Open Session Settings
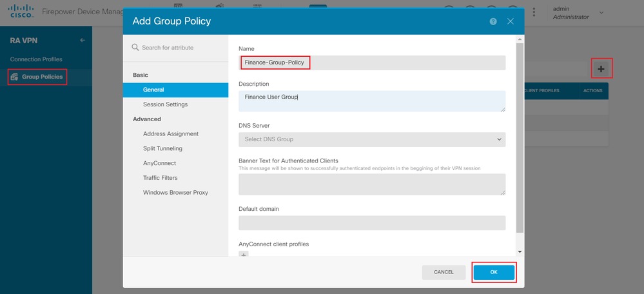 (x=165, y=104)
